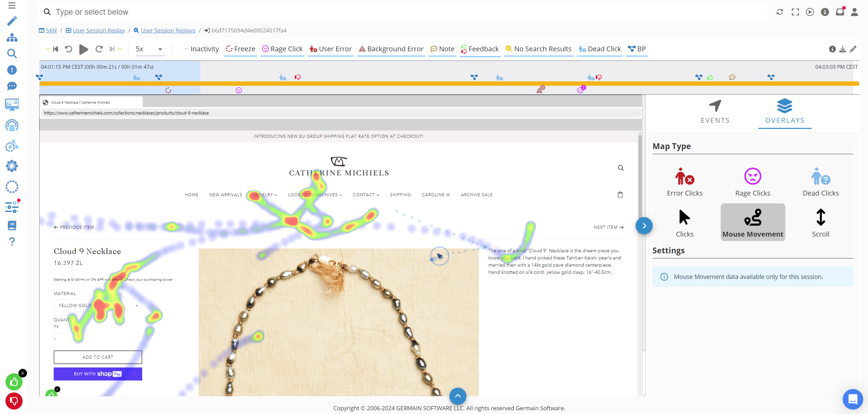Image resolution: width=868 pixels, height=414 pixels.
Task: Open the hierarchy tree icon in sidebar
Action: (12, 37)
